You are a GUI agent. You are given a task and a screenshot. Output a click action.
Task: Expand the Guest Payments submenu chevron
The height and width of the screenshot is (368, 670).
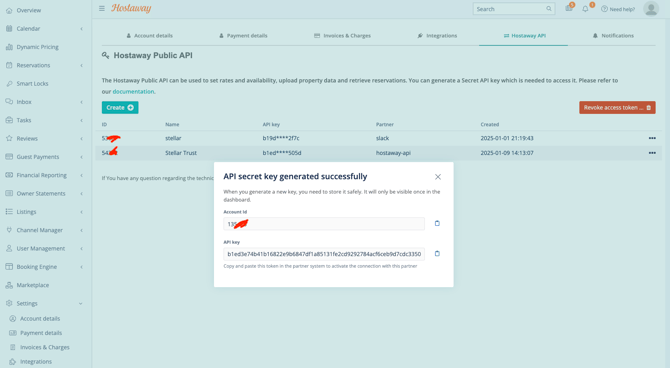pos(81,157)
